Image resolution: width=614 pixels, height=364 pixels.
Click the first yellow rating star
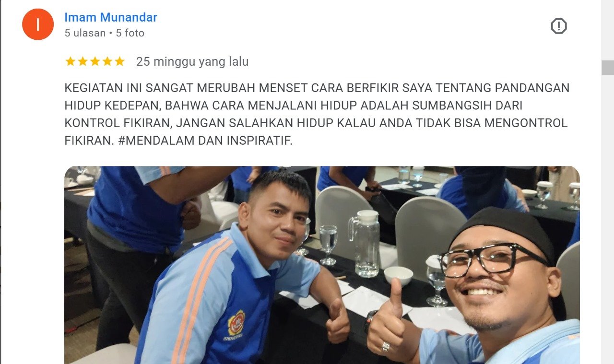pos(71,61)
